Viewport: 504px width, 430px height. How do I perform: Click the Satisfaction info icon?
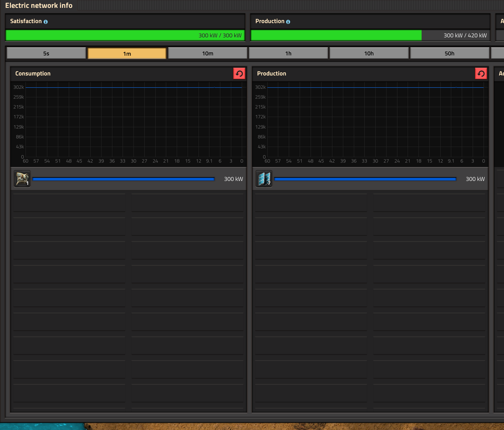tap(46, 22)
